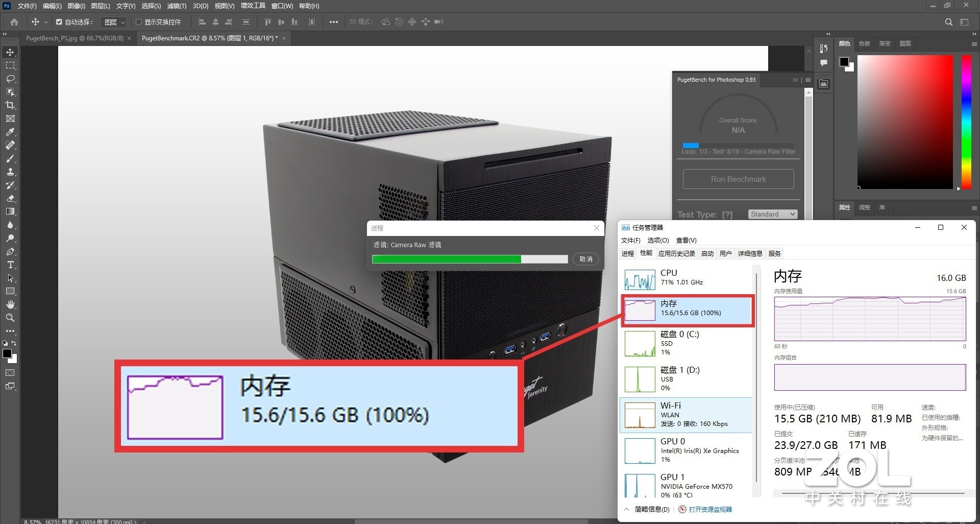Screen dimensions: 980x524
Task: Open the Test Type Standard dropdown
Action: tap(772, 214)
